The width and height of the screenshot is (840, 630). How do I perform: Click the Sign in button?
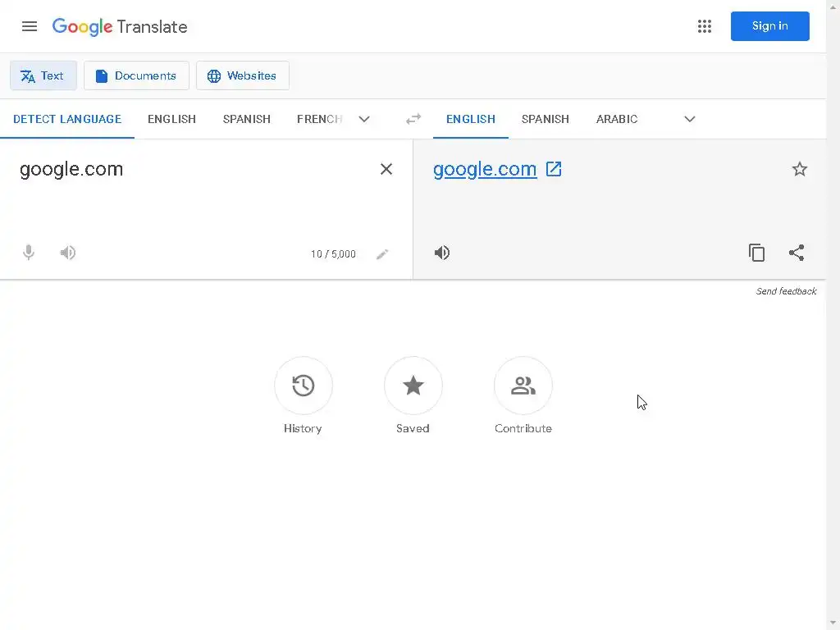(769, 26)
